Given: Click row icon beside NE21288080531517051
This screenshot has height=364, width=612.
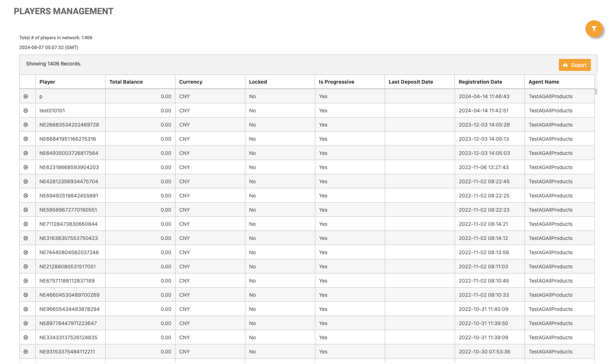Looking at the screenshot, I should tap(26, 267).
